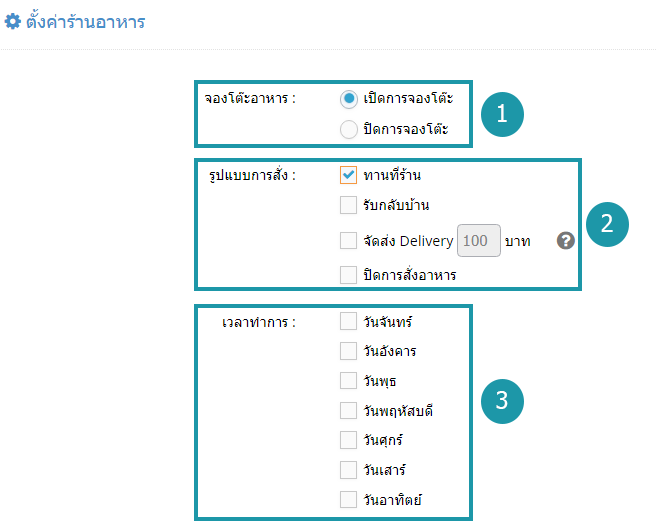Uncheck the ทานที่ร้าน checkbox
Screen dimensions: 656x531
tap(348, 175)
